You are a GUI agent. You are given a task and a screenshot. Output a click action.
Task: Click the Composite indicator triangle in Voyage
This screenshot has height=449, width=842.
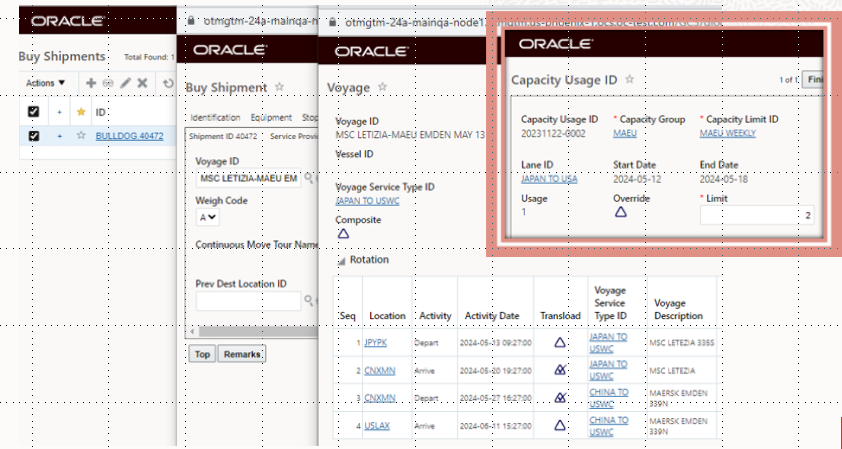pos(343,234)
